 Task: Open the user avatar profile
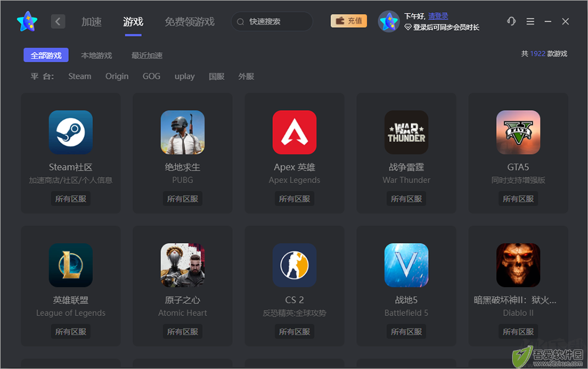pyautogui.click(x=389, y=21)
